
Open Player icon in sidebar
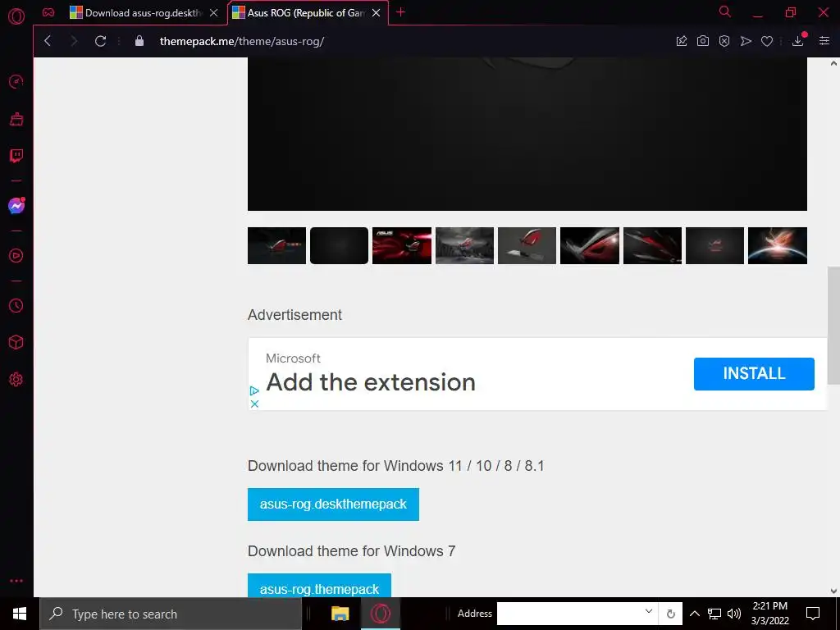[x=16, y=256]
